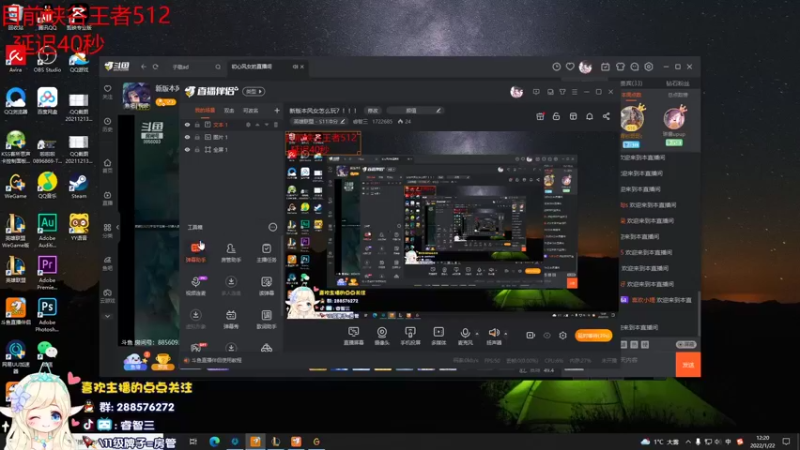Select the 摄像头 camera source
This screenshot has height=450, width=800.
(382, 336)
